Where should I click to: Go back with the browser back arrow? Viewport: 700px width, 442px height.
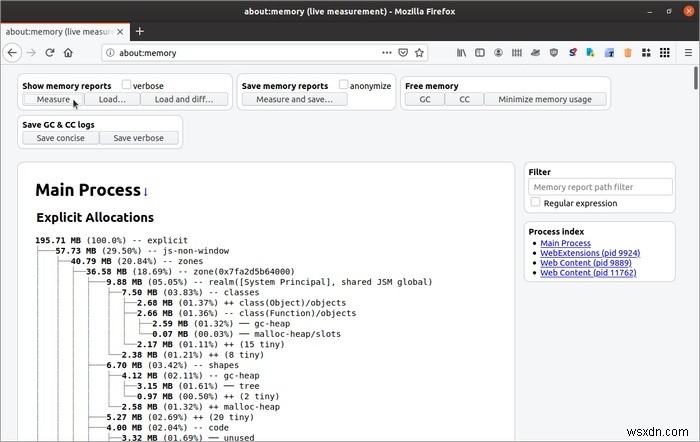pyautogui.click(x=12, y=53)
